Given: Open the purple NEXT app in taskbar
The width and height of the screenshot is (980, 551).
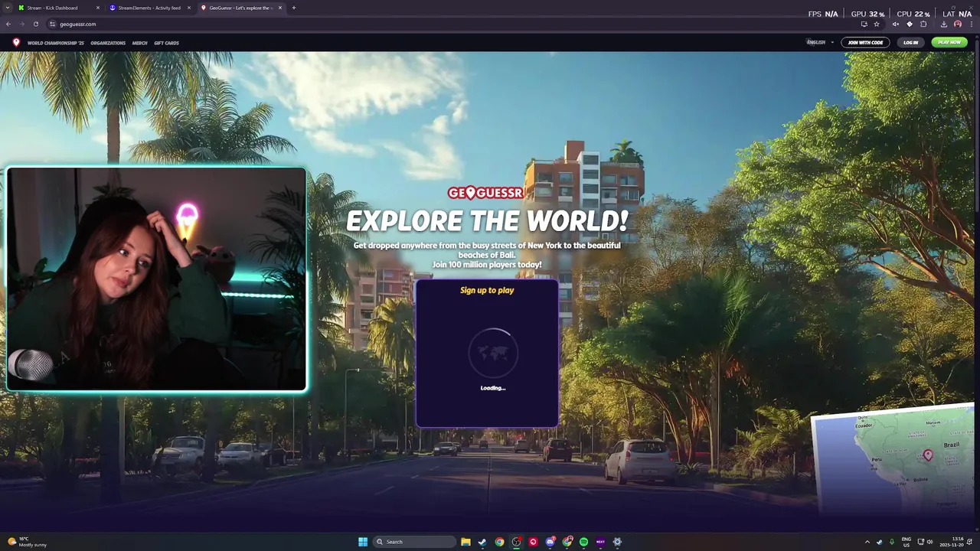Looking at the screenshot, I should pos(600,542).
